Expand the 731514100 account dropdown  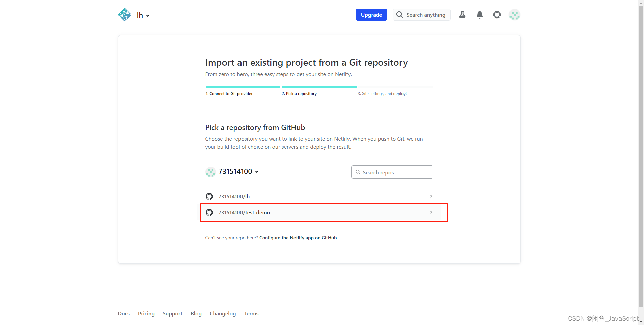point(238,171)
